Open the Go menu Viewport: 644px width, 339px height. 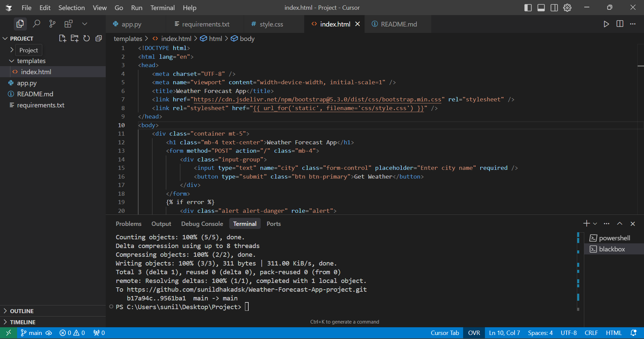(x=119, y=8)
